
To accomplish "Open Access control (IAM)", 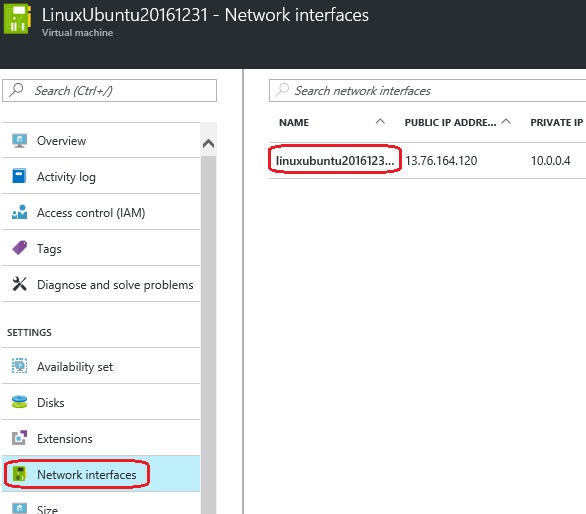I will (x=101, y=212).
